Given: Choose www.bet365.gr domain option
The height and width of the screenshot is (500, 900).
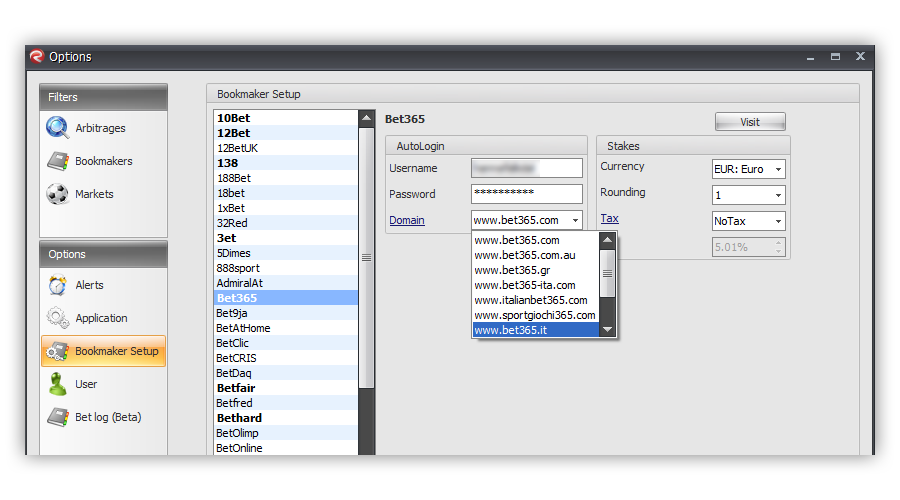Looking at the screenshot, I should pos(536,270).
